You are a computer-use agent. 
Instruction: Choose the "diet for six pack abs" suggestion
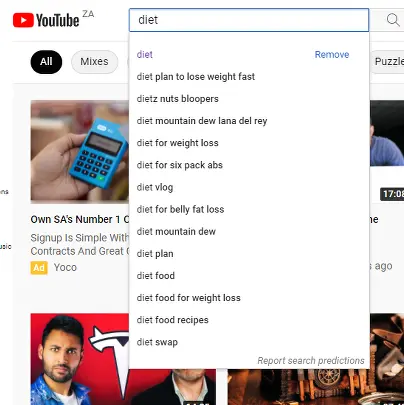[x=180, y=165]
